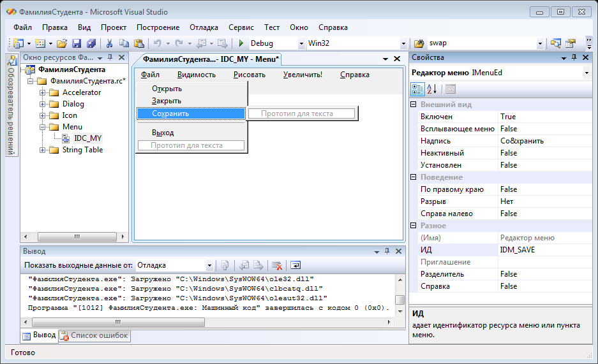The width and height of the screenshot is (598, 364).
Task: Click the Redo arrow icon
Action: click(x=179, y=43)
